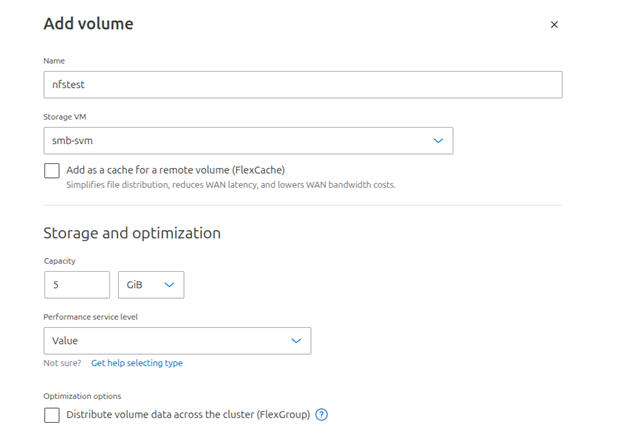Open the Storage VM dropdown
624x446 pixels.
pyautogui.click(x=248, y=141)
